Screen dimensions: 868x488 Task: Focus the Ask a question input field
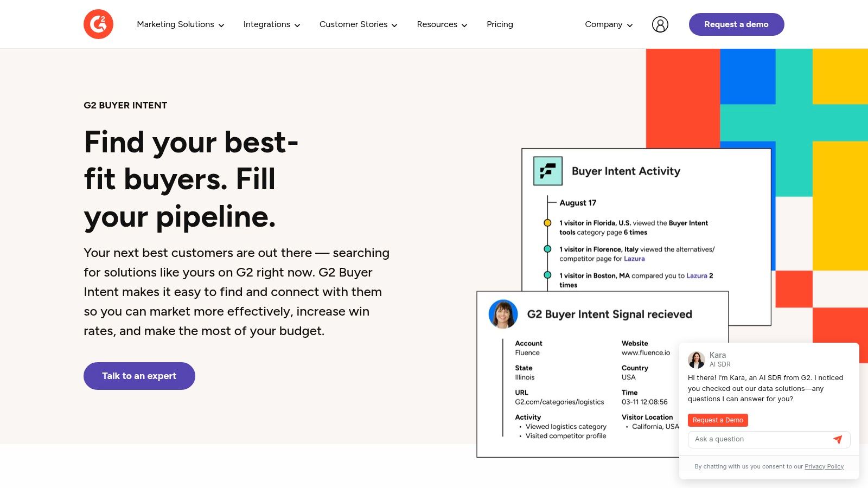(759, 439)
